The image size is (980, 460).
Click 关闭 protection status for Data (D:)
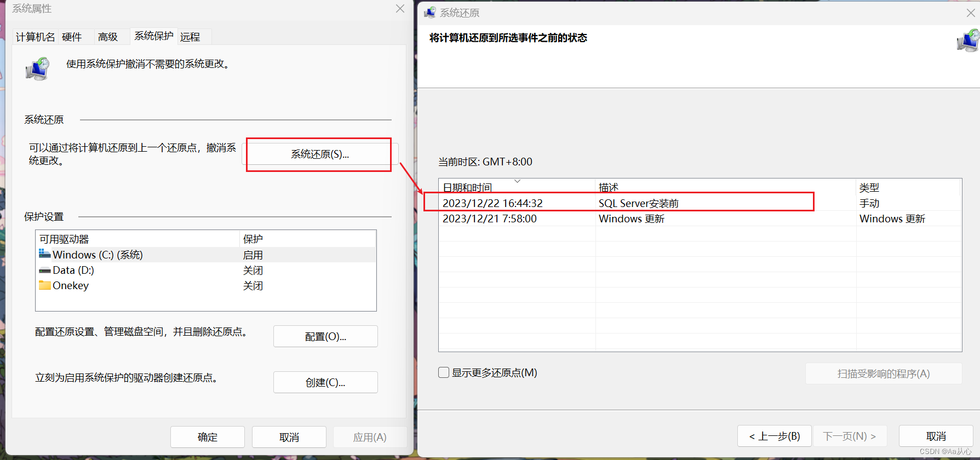253,270
